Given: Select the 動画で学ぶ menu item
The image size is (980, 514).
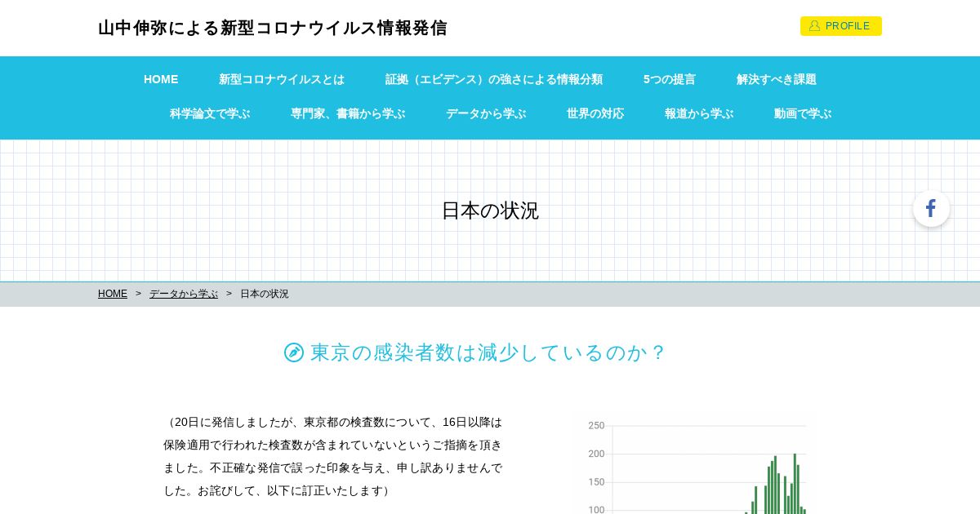Looking at the screenshot, I should 803,113.
